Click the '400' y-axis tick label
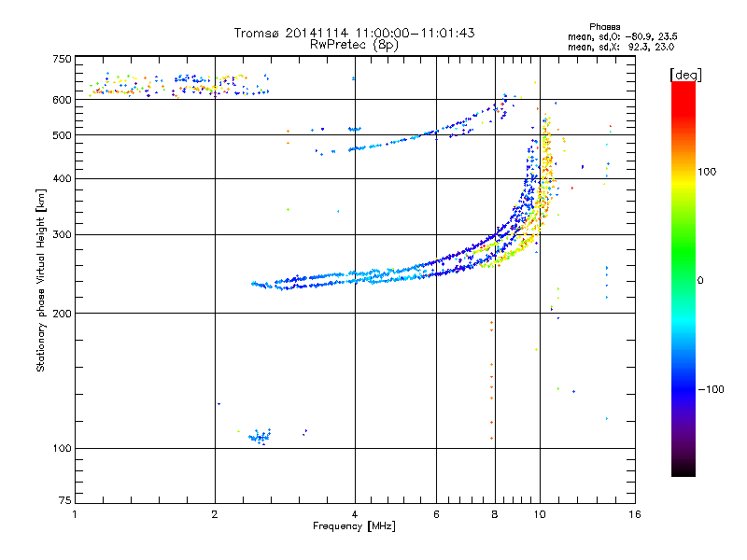The height and width of the screenshot is (560, 747). [63, 179]
